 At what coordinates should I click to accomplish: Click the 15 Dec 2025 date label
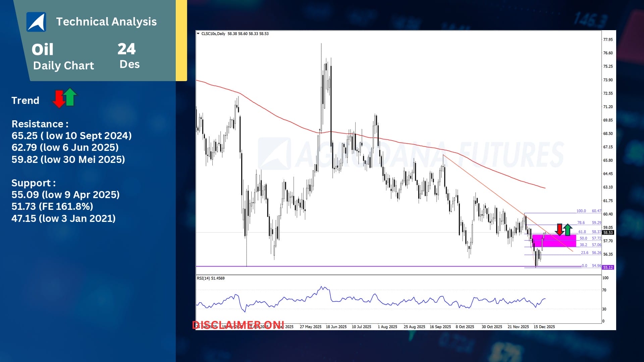(x=544, y=326)
